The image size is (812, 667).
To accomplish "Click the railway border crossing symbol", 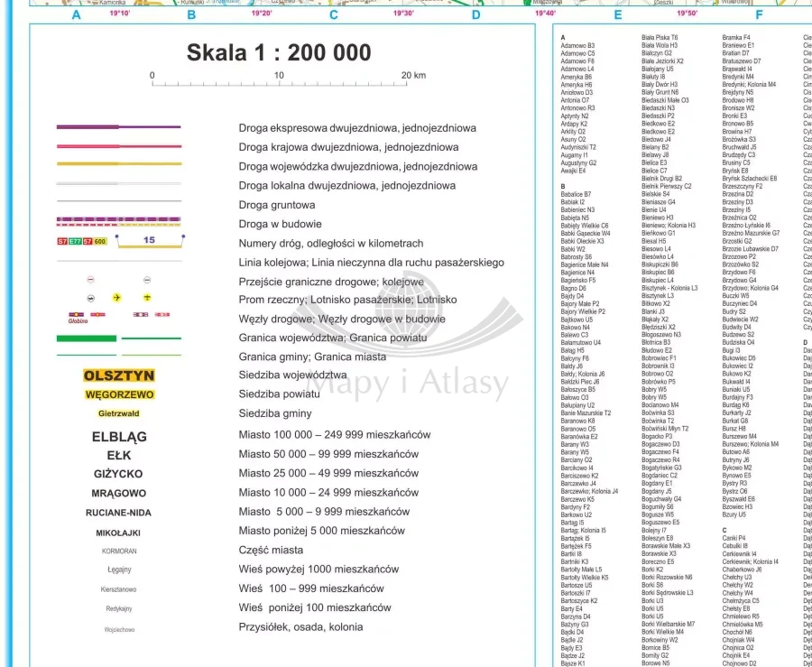I will tap(147, 281).
